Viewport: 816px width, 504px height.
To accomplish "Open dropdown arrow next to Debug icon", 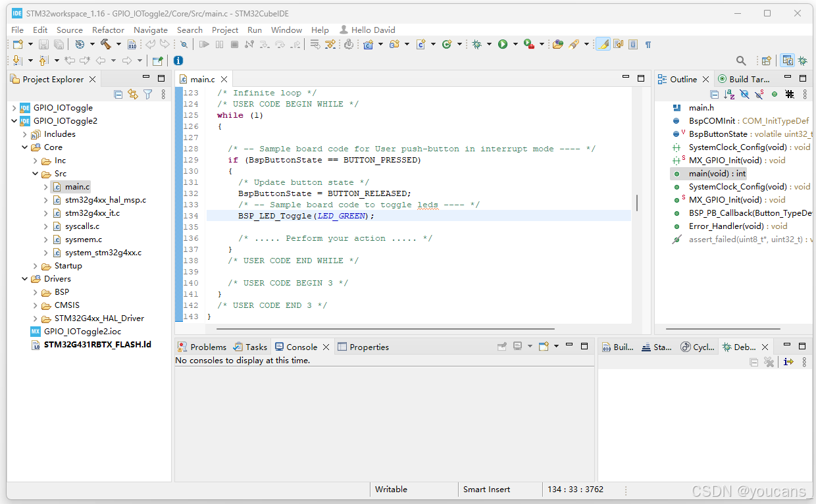I will point(490,44).
